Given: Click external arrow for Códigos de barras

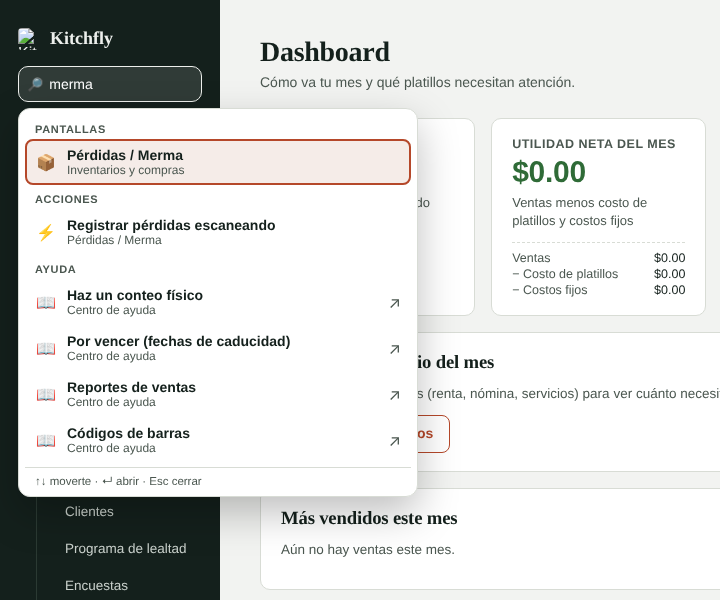Looking at the screenshot, I should point(394,441).
